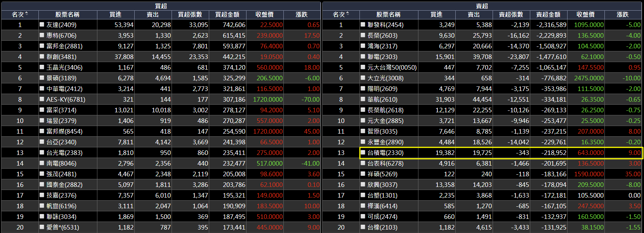Click stock name 技嘉(2376)
Viewport: 644px width, 233px height.
tap(61, 195)
